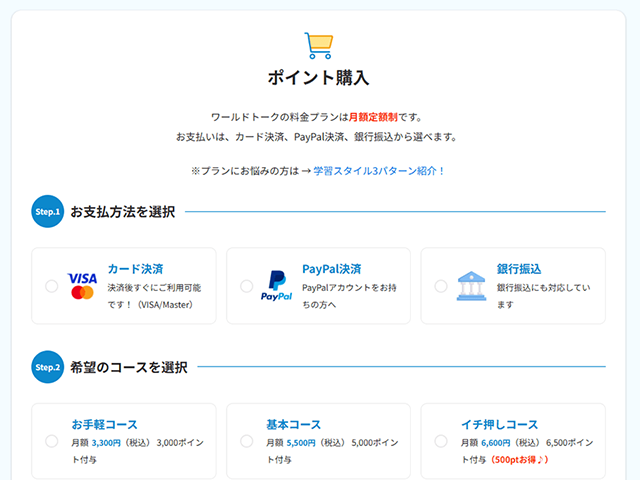
Task: Click the 基本コース title
Action: click(x=293, y=424)
